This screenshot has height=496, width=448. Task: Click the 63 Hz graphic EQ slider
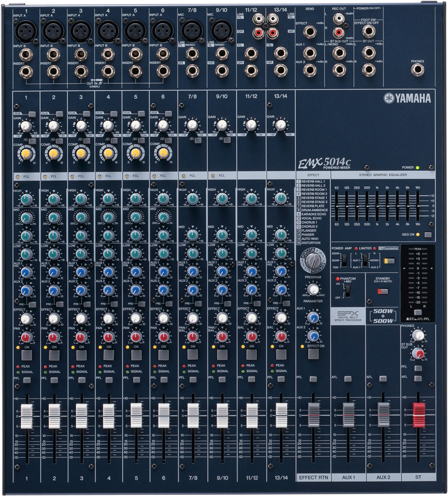pos(337,206)
